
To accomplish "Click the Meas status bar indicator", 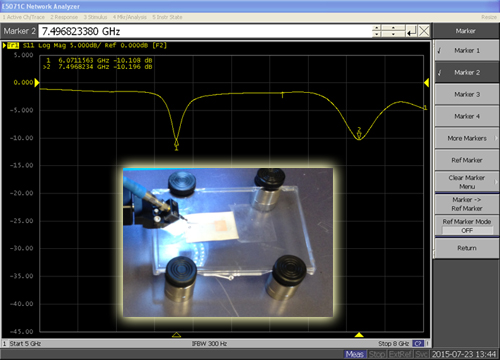I will [354, 354].
